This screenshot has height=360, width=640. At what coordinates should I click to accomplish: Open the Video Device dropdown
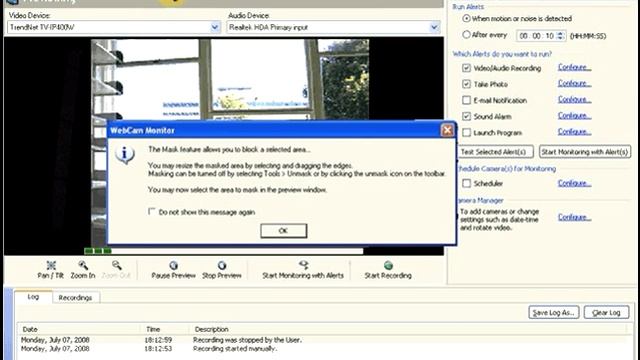[215, 27]
